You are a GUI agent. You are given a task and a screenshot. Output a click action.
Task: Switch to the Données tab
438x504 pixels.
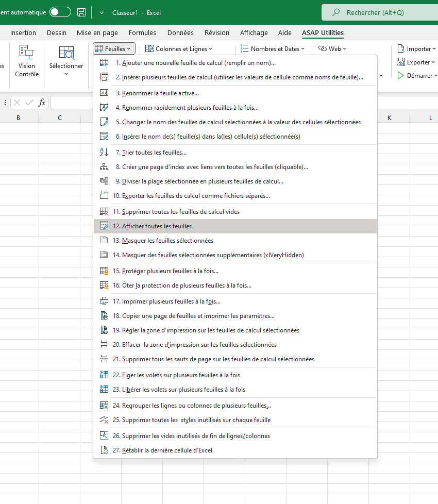[180, 33]
